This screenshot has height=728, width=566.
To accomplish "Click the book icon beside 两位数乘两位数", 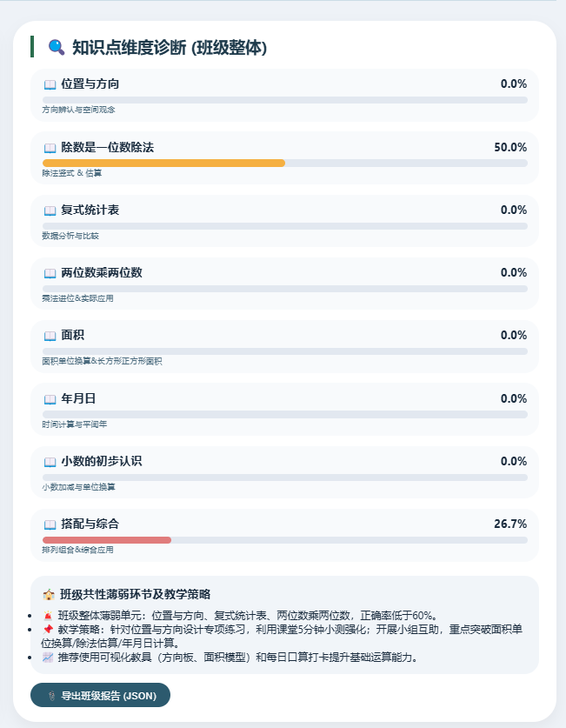I will [x=50, y=272].
